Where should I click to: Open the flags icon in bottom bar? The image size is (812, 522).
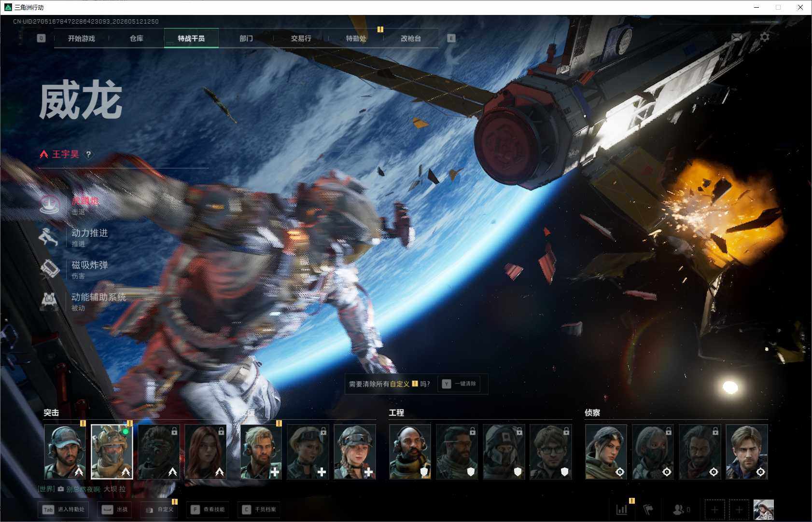[648, 509]
